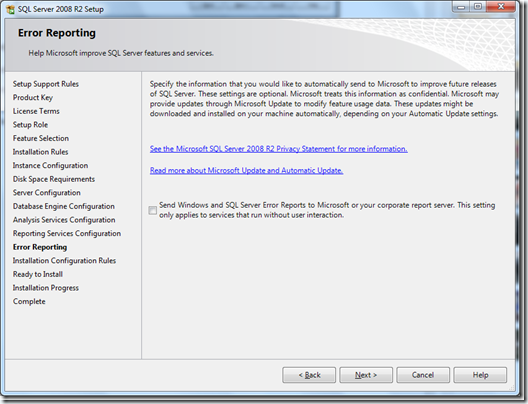The height and width of the screenshot is (404, 528).
Task: Select Reporting Services Configuration step
Action: 67,233
